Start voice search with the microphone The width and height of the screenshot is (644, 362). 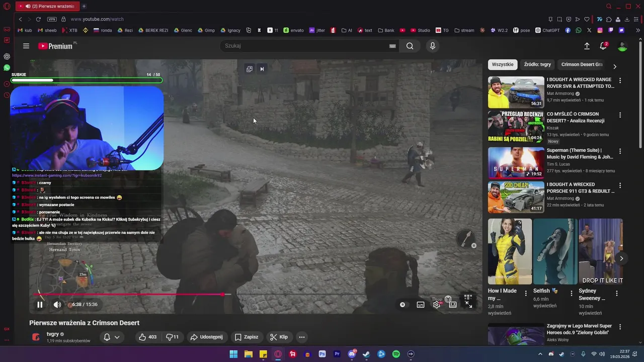433,46
